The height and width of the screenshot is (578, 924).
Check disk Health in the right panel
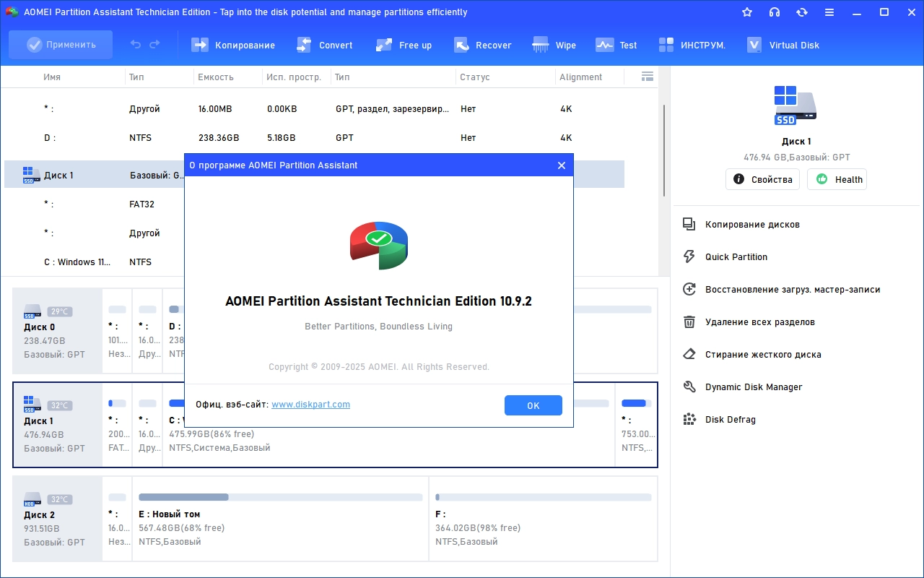click(837, 179)
